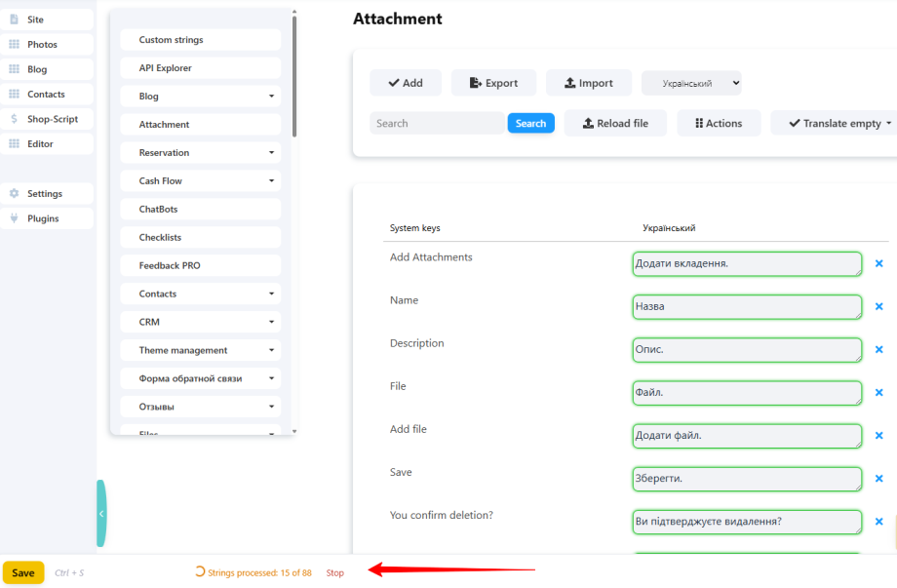Viewport: 897px width, 588px height.
Task: Click the scrollbar of the app list panel
Action: (x=294, y=77)
